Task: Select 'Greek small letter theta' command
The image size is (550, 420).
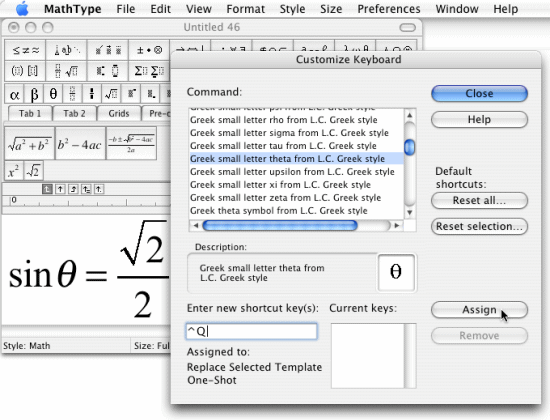Action: point(296,159)
